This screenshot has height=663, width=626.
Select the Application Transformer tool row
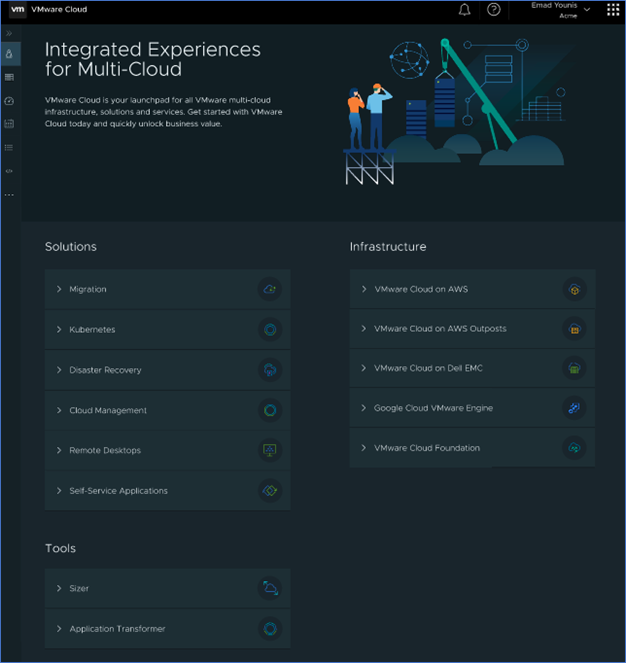click(117, 629)
